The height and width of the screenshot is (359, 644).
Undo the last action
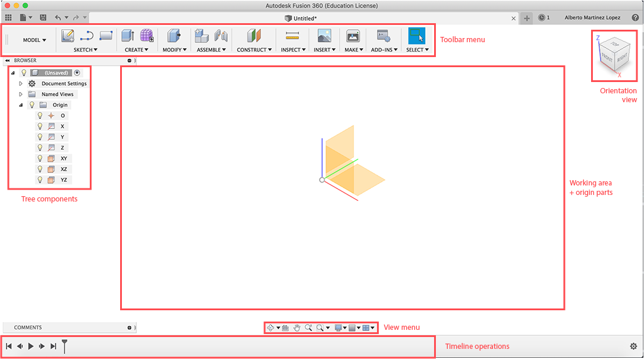[58, 18]
